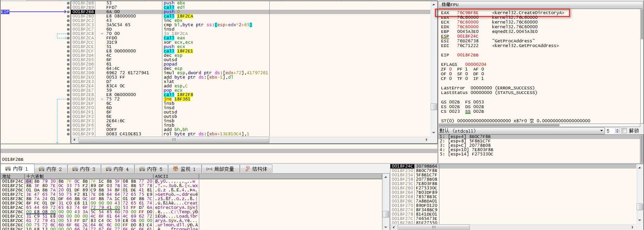This screenshot has width=644, height=230.
Task: Select the call eax instruction
Action: point(174,38)
